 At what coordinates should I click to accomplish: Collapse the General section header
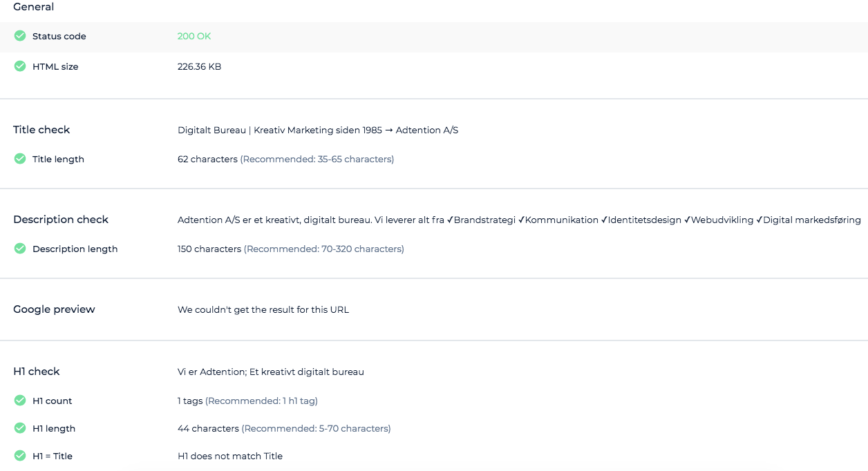(x=33, y=7)
